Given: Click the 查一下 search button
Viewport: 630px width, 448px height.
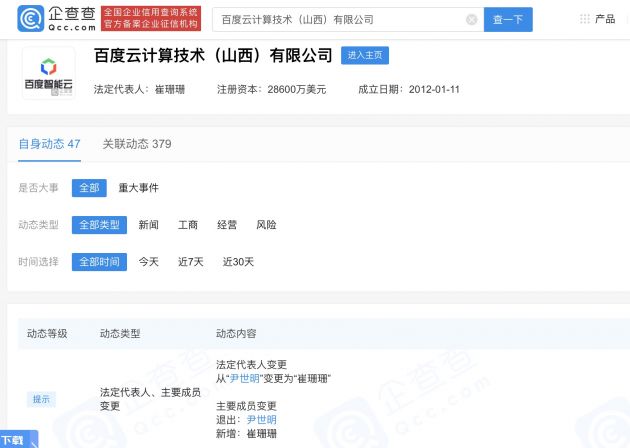Looking at the screenshot, I should click(x=508, y=19).
